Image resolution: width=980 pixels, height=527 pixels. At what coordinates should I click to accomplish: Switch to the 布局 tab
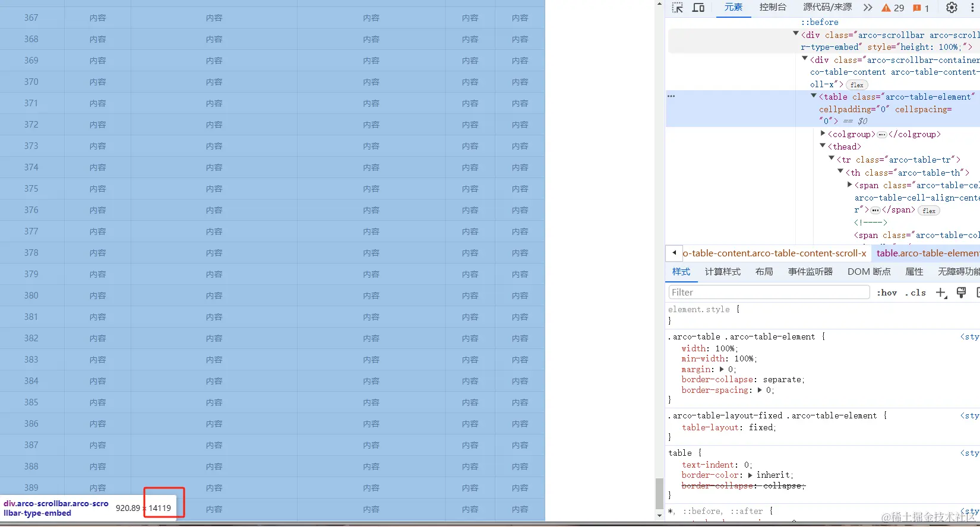[x=764, y=272]
